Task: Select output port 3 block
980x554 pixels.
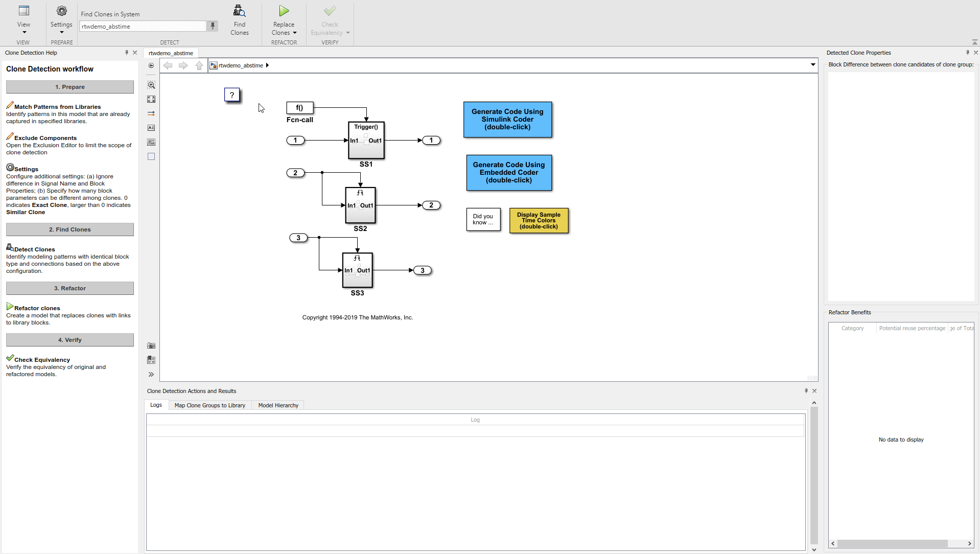Action: coord(423,270)
